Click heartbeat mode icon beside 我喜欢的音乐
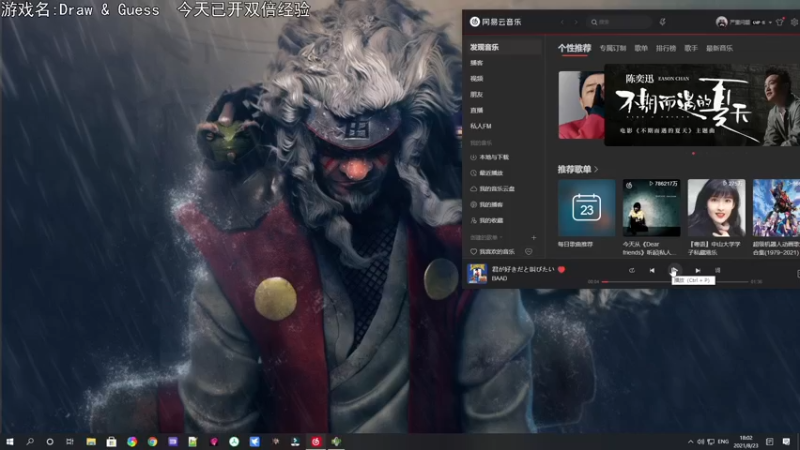Viewport: 800px width, 450px height. 529,252
